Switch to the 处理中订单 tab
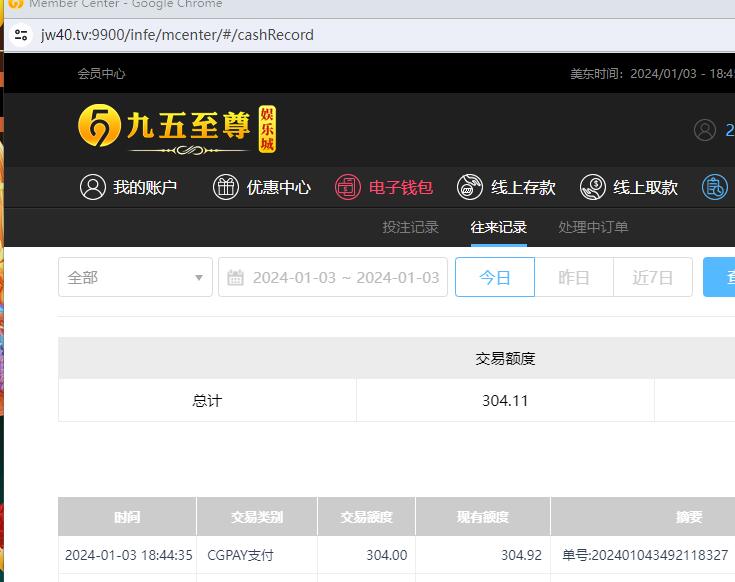 [x=593, y=227]
